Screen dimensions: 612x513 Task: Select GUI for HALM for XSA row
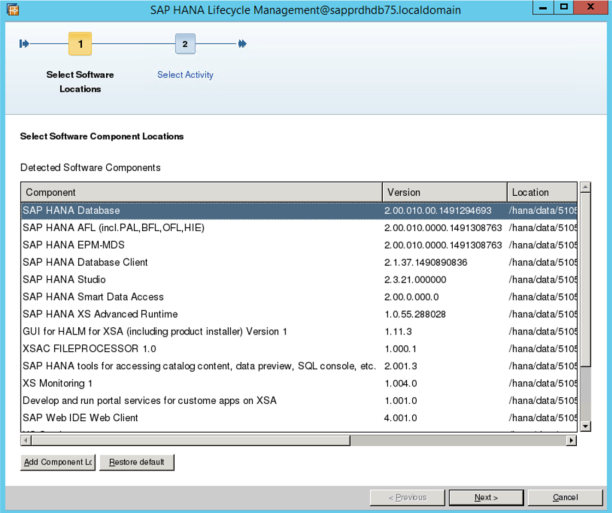click(x=299, y=331)
